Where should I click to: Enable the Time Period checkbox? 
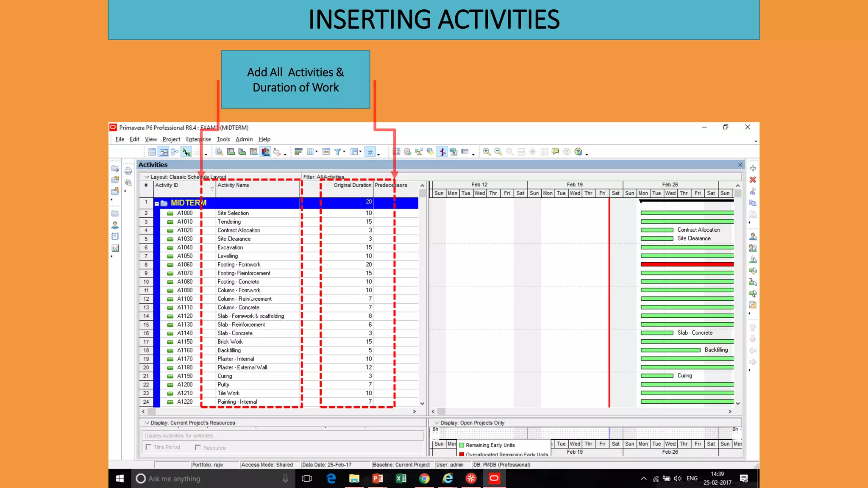tap(148, 447)
